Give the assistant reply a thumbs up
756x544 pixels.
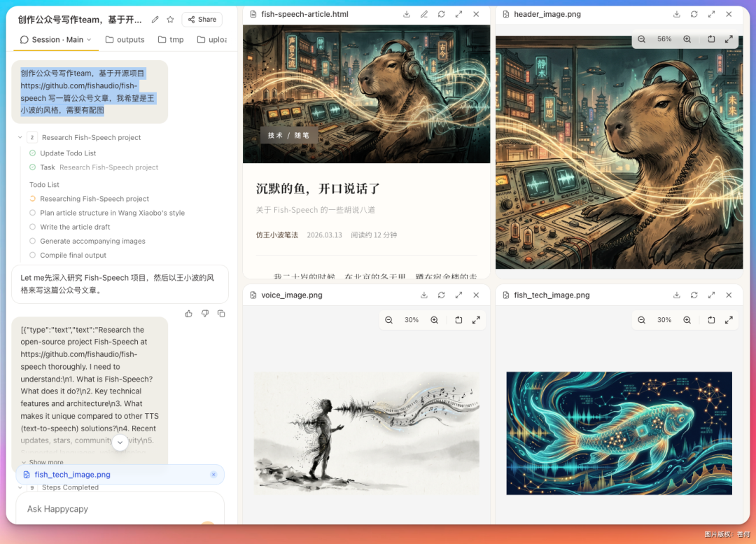pos(188,313)
